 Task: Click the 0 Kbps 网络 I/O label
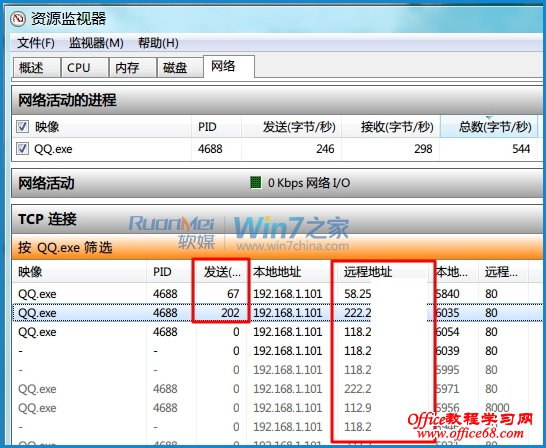pos(309,183)
